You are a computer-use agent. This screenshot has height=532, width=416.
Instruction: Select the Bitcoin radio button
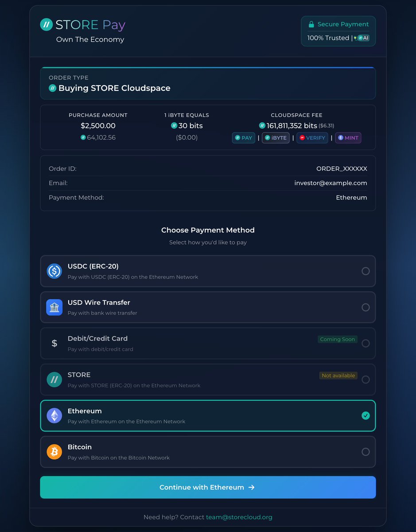coord(365,452)
